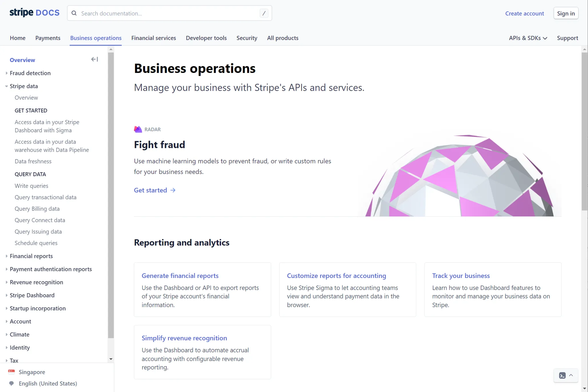Click the Radar product icon
This screenshot has height=392, width=588.
138,129
